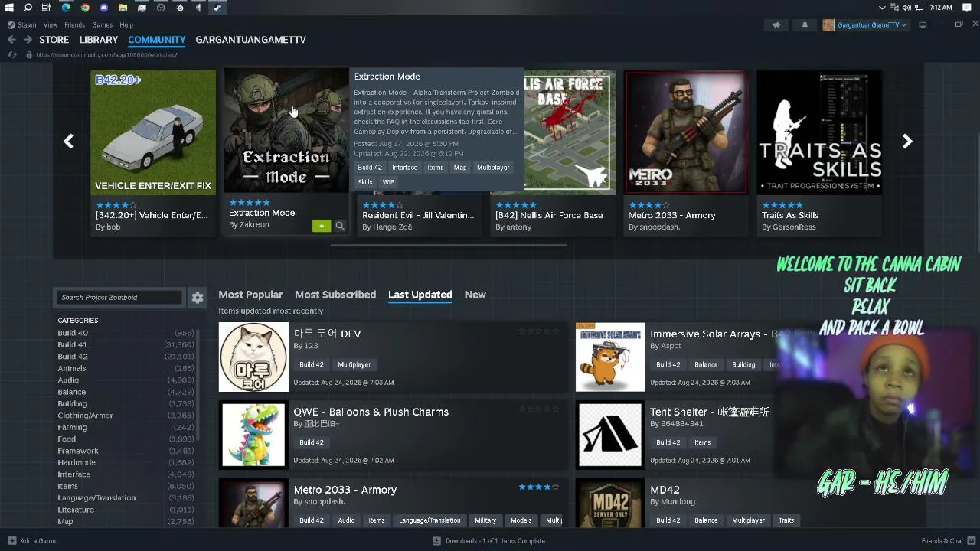The height and width of the screenshot is (551, 980).
Task: Select the Last Updated sort tab
Action: pyautogui.click(x=420, y=295)
